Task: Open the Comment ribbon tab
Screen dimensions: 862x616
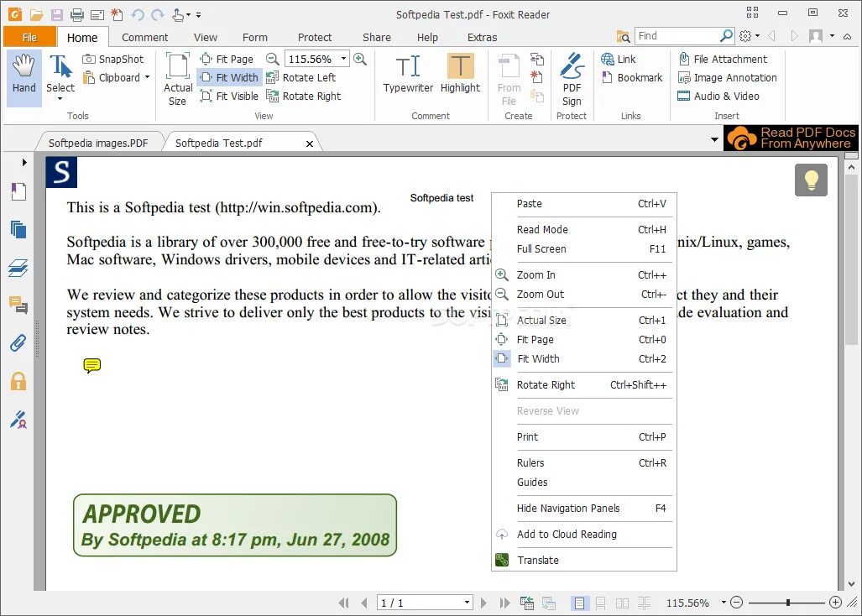Action: tap(144, 38)
